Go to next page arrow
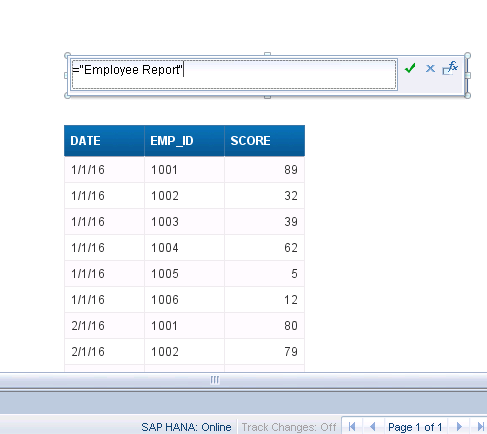The image size is (487, 434). click(459, 426)
